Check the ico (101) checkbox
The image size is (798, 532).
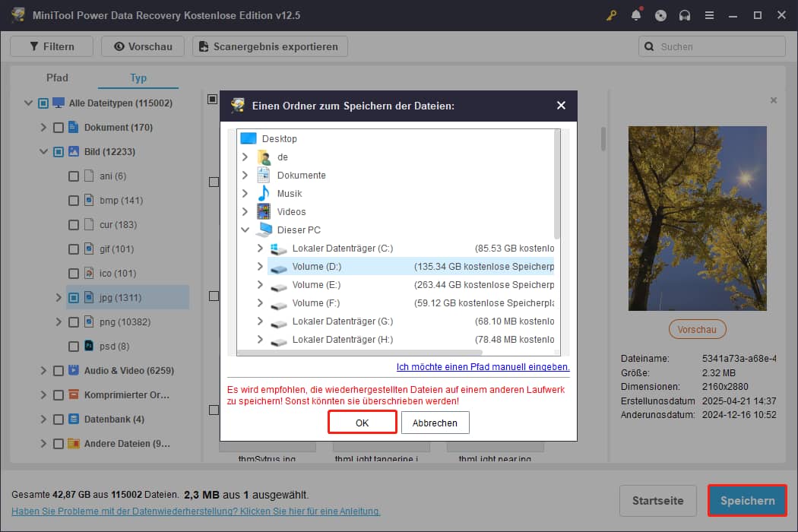(x=74, y=274)
